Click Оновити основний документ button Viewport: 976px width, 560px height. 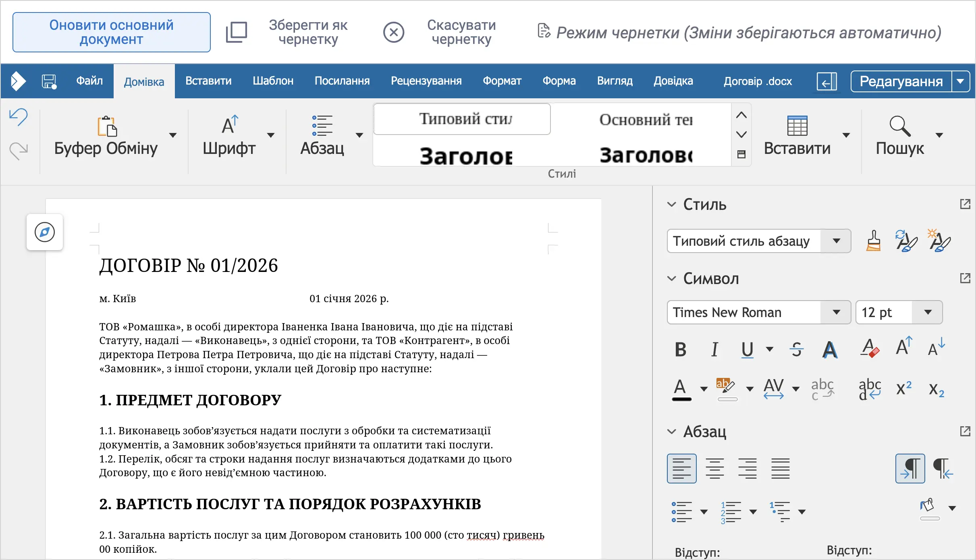112,32
